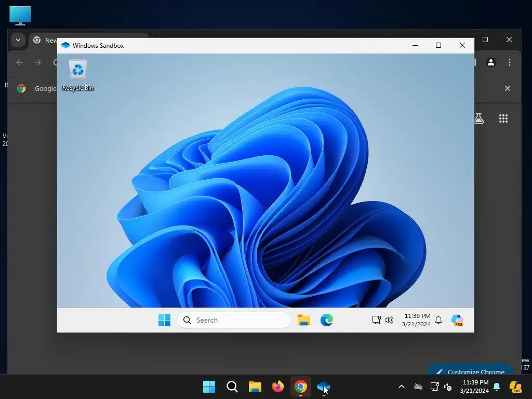Viewport: 532px width, 399px height.
Task: Switch to Windows Sandbox on host taskbar
Action: [324, 387]
